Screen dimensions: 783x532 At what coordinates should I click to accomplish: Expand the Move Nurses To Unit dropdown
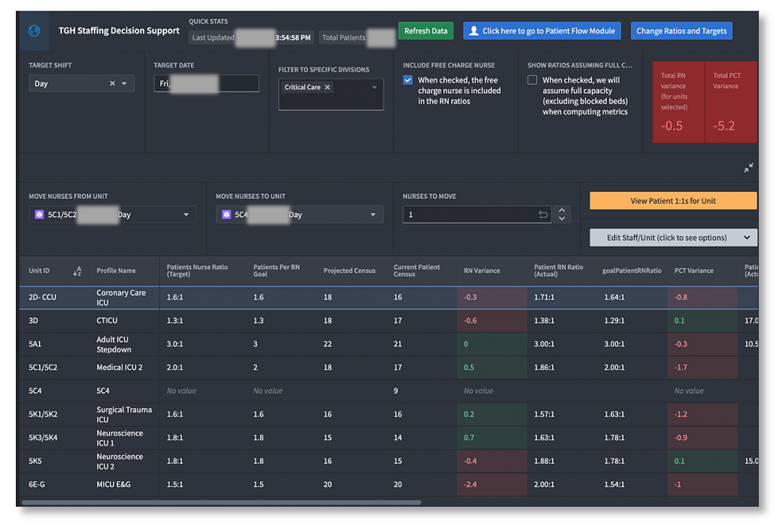(373, 215)
